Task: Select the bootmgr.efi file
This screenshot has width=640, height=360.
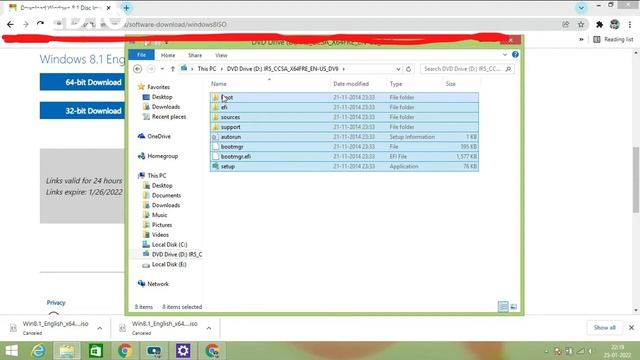Action: click(x=344, y=156)
